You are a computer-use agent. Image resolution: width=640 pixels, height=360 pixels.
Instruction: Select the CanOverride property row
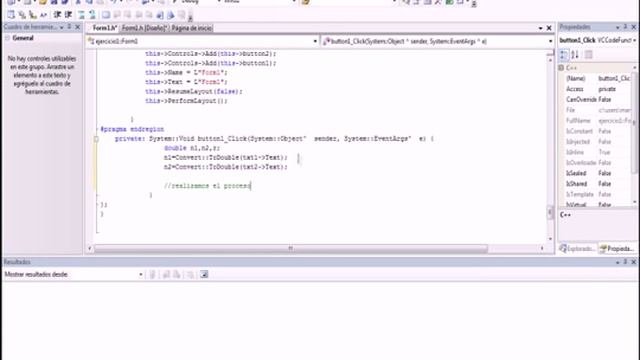click(x=598, y=99)
